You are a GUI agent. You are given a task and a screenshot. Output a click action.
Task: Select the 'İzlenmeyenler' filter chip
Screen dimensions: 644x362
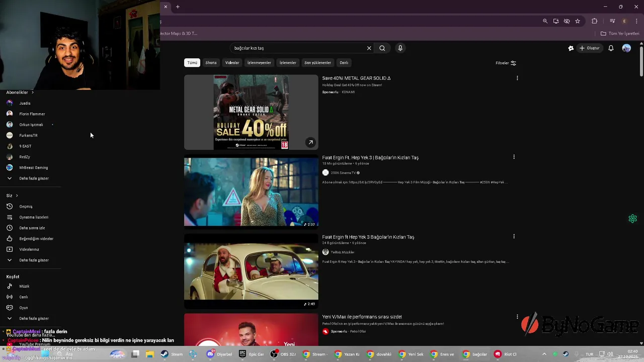[259, 63]
